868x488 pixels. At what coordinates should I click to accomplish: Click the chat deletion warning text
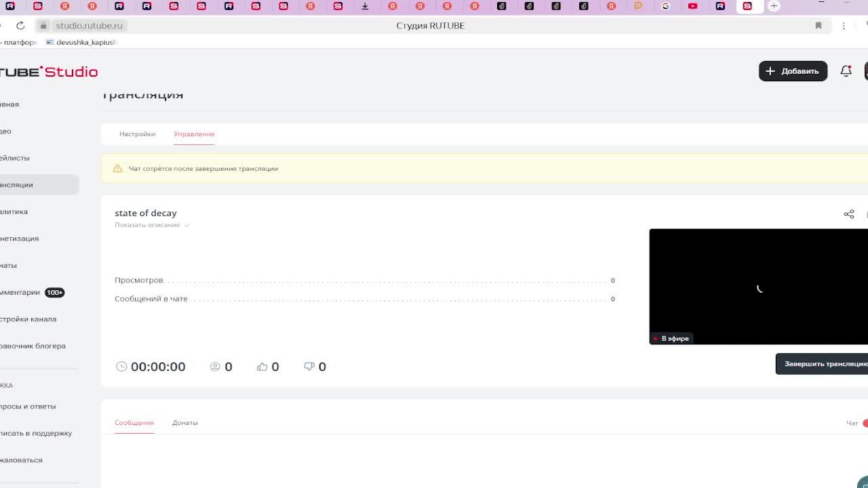coord(203,169)
